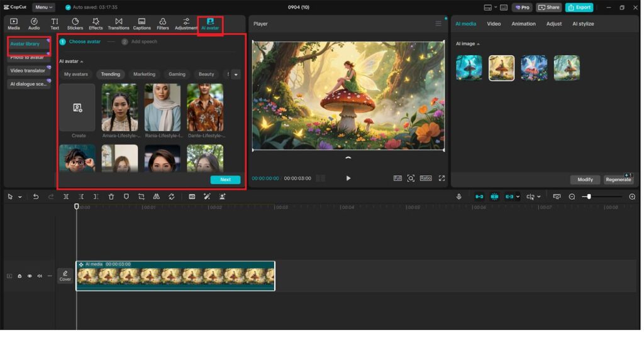The image size is (644, 340).
Task: Play the video in the Player
Action: click(x=348, y=178)
